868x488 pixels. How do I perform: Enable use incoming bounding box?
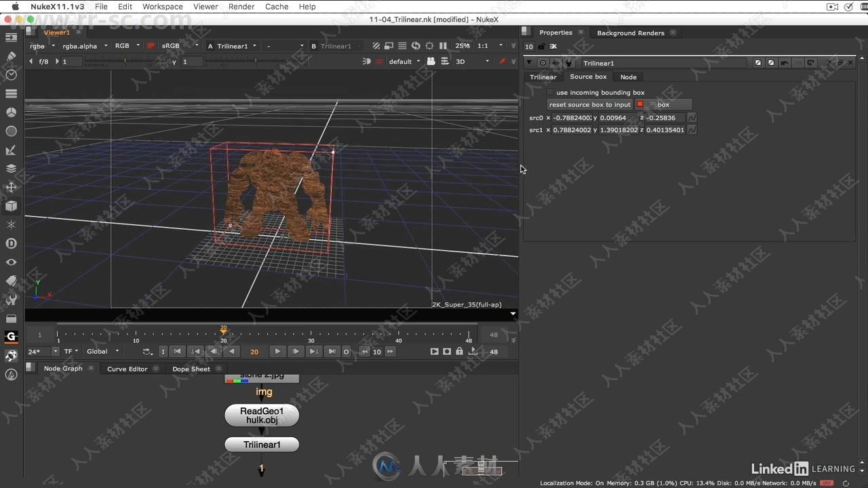[551, 92]
